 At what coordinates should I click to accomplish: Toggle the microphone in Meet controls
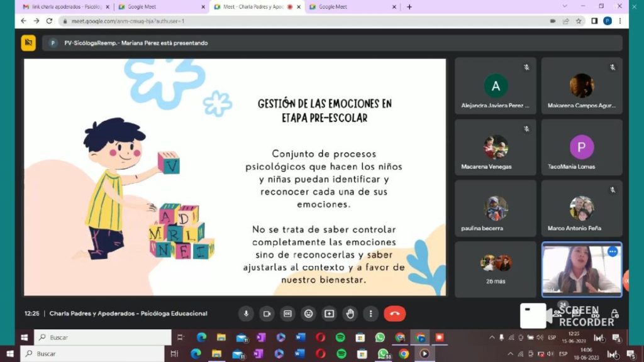click(246, 314)
